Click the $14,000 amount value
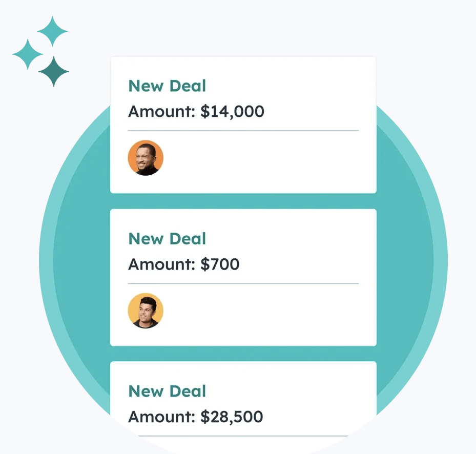 232,111
